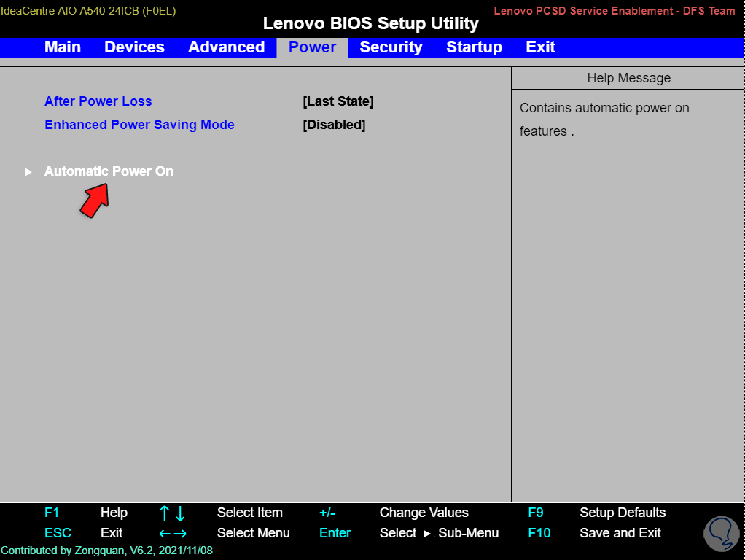The image size is (745, 560).
Task: Open Automatic Power On submenu
Action: click(109, 171)
